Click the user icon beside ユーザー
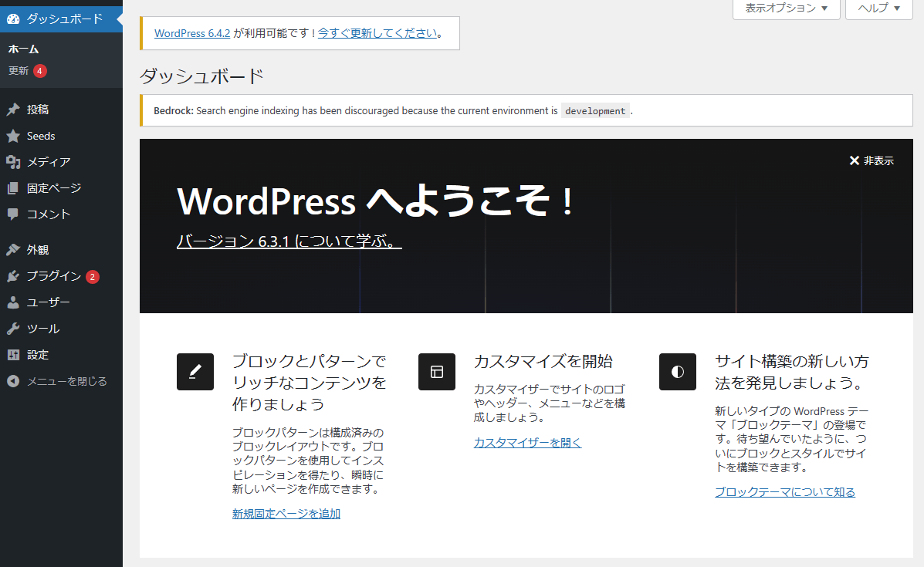 [13, 302]
